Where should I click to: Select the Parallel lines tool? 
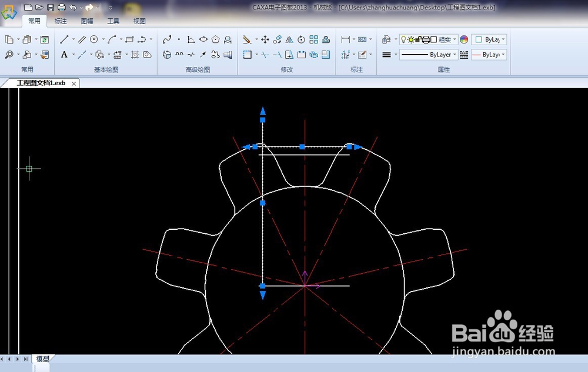tap(82, 39)
